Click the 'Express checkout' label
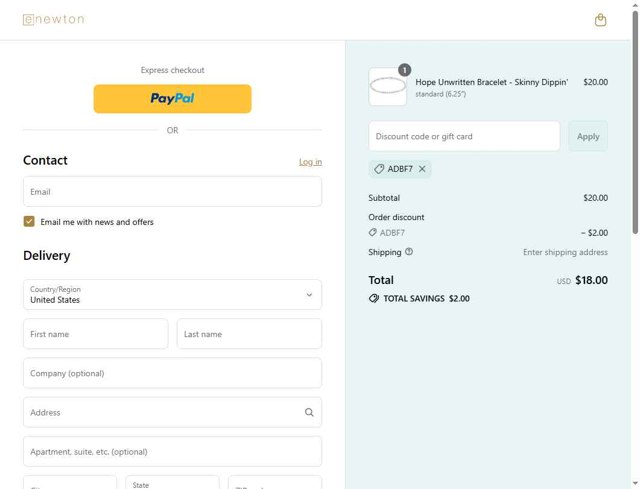Viewport: 640px width, 489px height. pos(172,70)
